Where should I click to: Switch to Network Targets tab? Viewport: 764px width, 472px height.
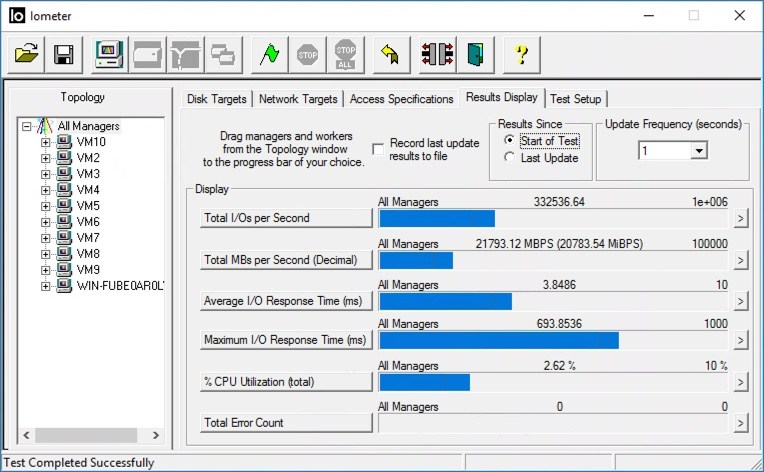[298, 99]
